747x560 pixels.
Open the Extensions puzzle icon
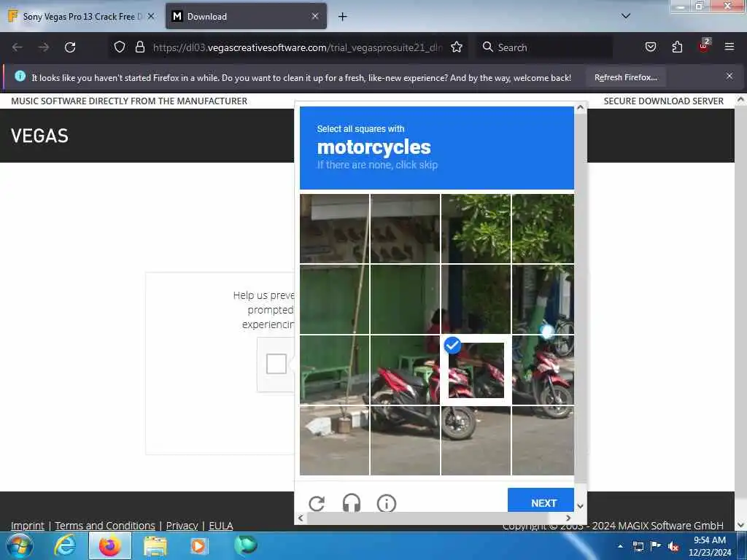[x=677, y=47]
